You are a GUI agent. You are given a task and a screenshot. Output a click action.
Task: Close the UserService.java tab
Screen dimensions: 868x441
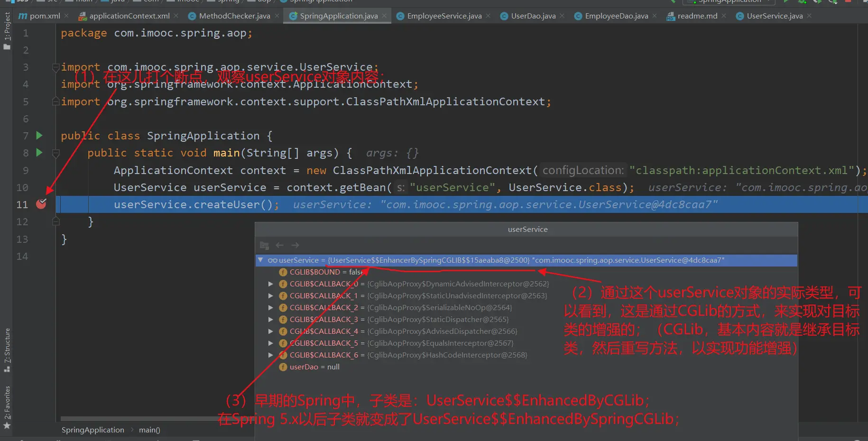point(809,16)
